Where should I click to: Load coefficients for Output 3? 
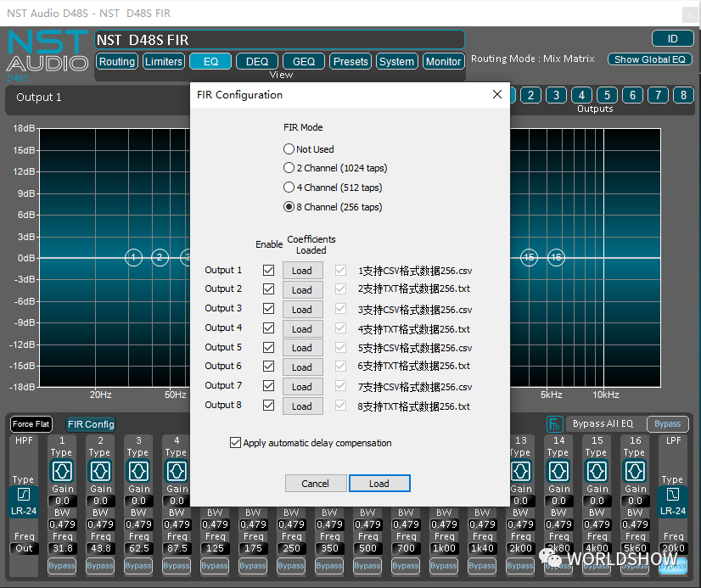(x=302, y=310)
